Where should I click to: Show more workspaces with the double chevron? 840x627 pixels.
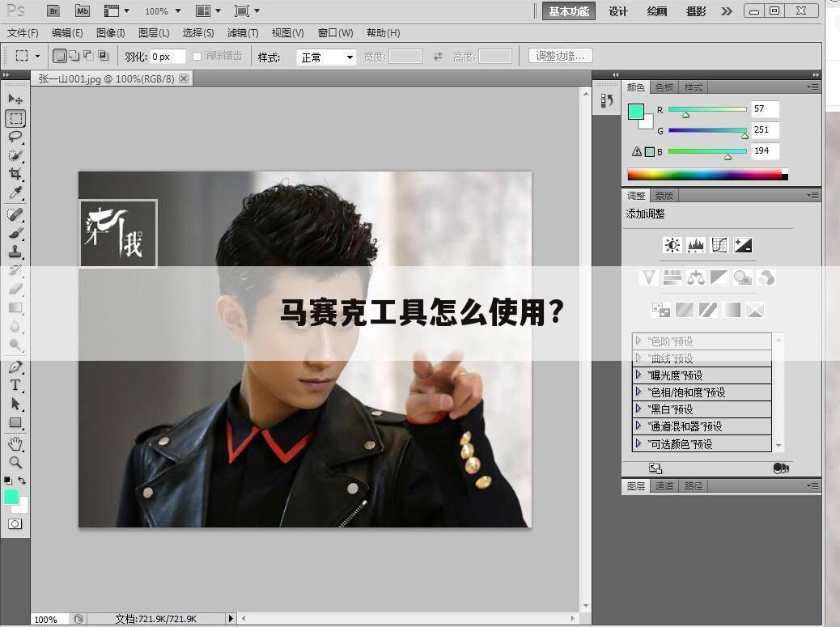click(x=727, y=11)
